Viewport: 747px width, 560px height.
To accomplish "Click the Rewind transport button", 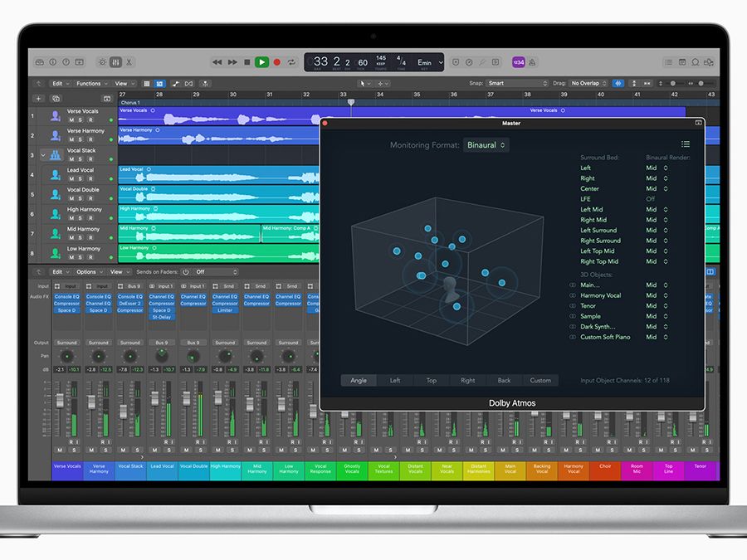I will pyautogui.click(x=217, y=62).
